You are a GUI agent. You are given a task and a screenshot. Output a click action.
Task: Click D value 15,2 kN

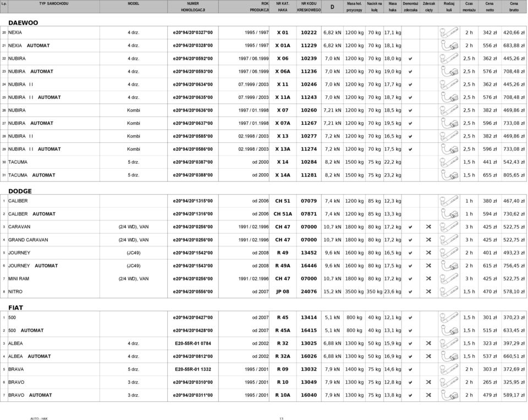332,292
